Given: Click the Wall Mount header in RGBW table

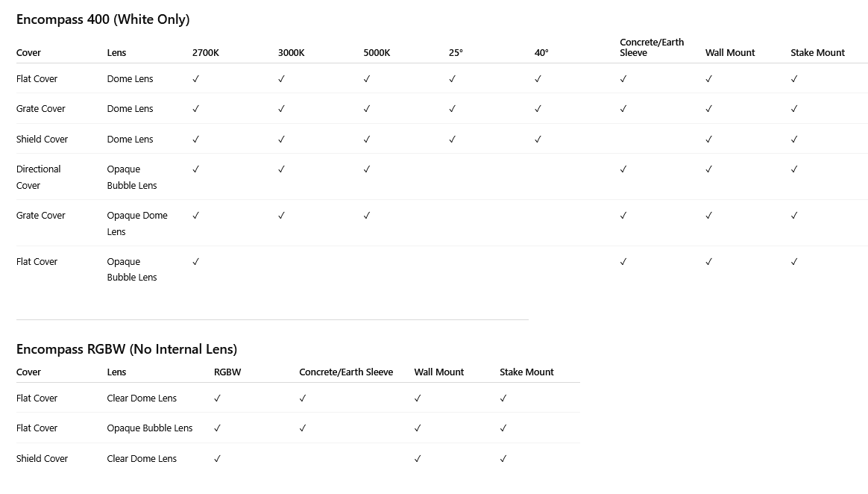Looking at the screenshot, I should [439, 372].
